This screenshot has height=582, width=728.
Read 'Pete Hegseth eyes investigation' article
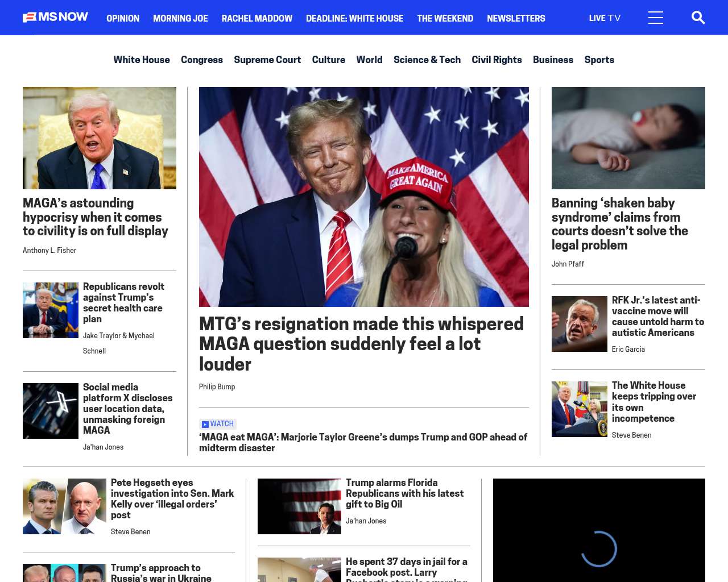coord(172,499)
